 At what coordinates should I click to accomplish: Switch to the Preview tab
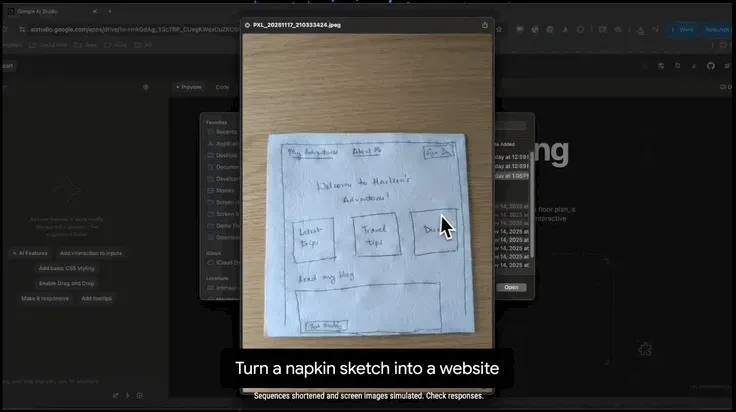pyautogui.click(x=189, y=87)
